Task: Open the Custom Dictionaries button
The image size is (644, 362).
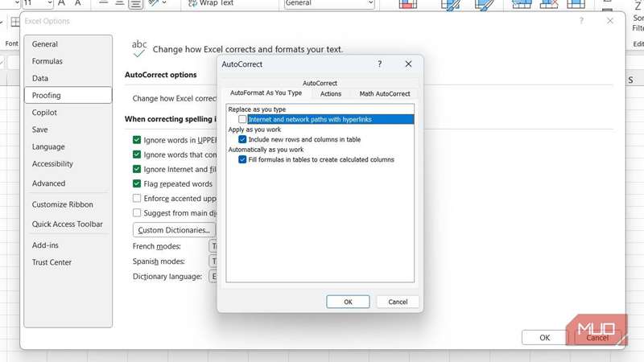Action: pos(174,230)
